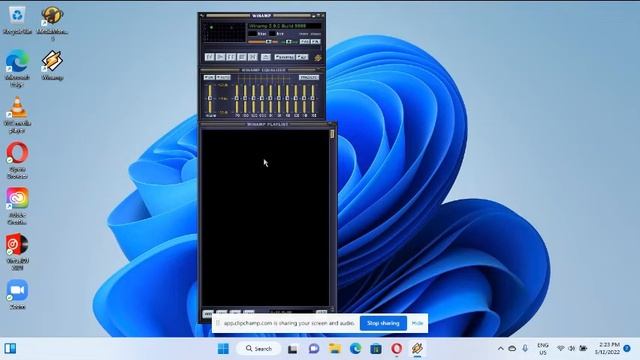
Task: Click the battery tray icon
Action: (583, 349)
